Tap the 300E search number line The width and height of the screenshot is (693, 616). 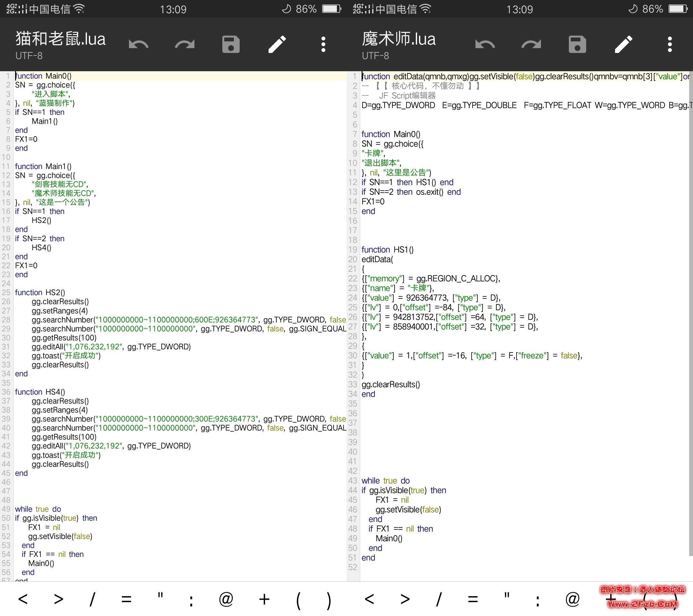click(x=189, y=419)
